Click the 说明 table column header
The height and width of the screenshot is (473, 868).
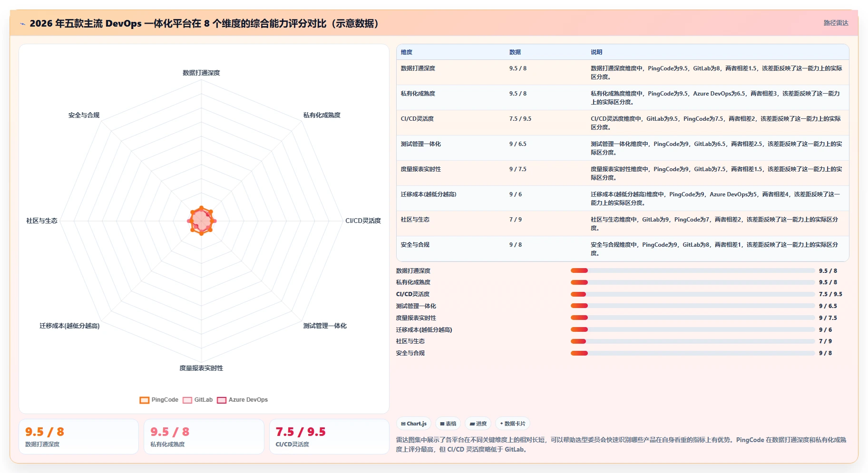[596, 52]
